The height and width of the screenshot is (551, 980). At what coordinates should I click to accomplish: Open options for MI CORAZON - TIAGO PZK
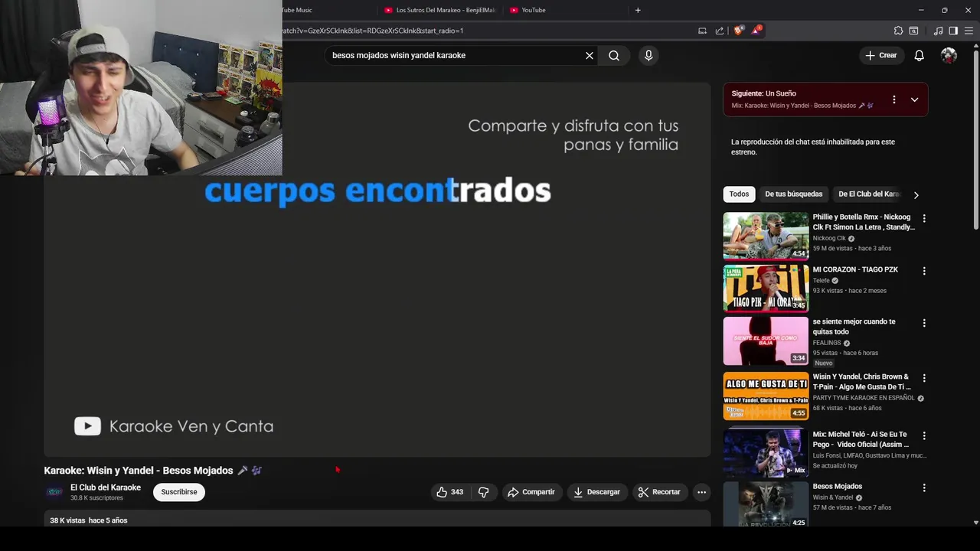[x=924, y=271]
